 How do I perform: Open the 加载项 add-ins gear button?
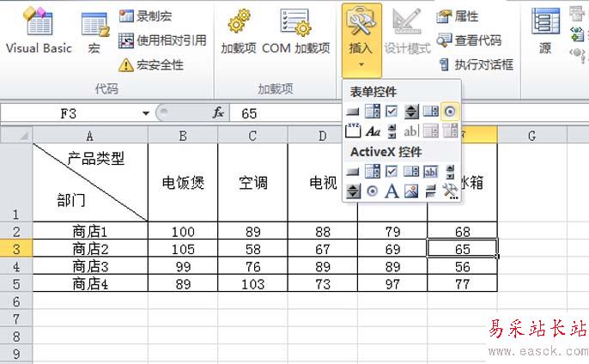pos(239,32)
